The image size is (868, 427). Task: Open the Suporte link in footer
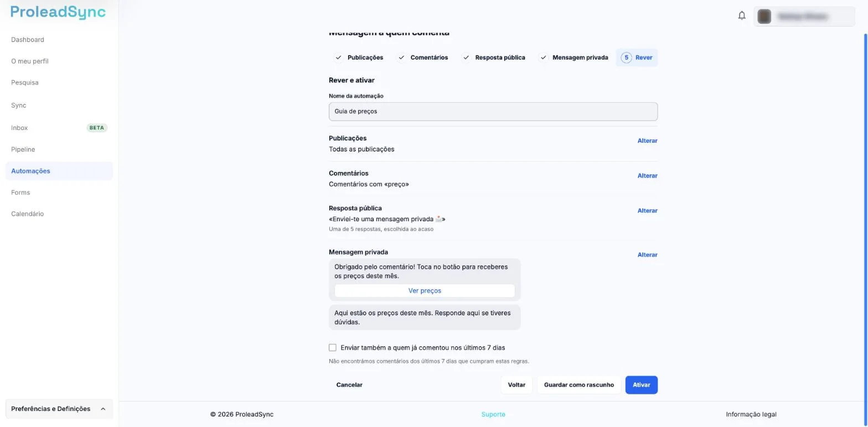(493, 414)
